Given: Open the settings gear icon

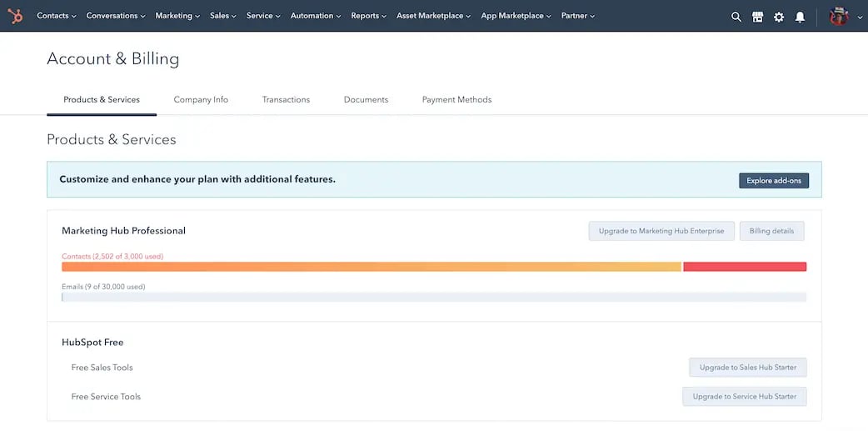Looking at the screenshot, I should click(x=779, y=17).
